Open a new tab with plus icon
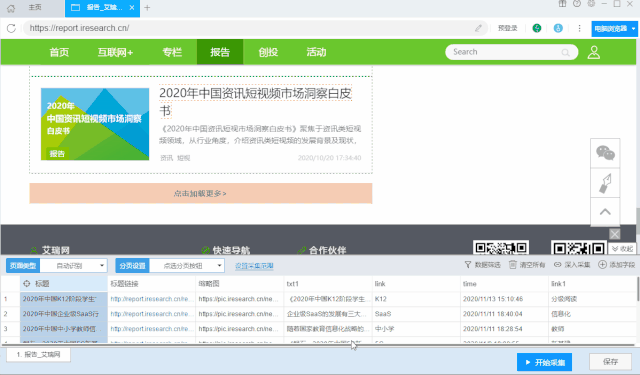Viewport: 640px width, 375px height. coord(147,8)
